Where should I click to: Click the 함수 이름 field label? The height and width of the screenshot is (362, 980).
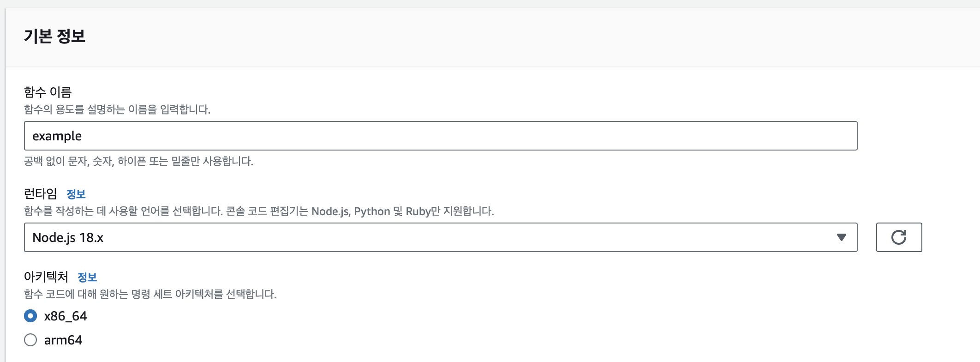[x=48, y=92]
